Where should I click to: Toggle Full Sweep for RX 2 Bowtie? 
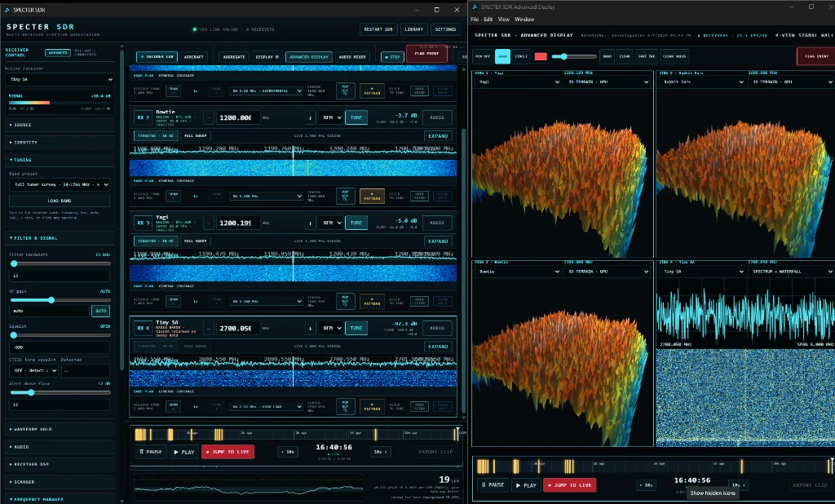[196, 136]
